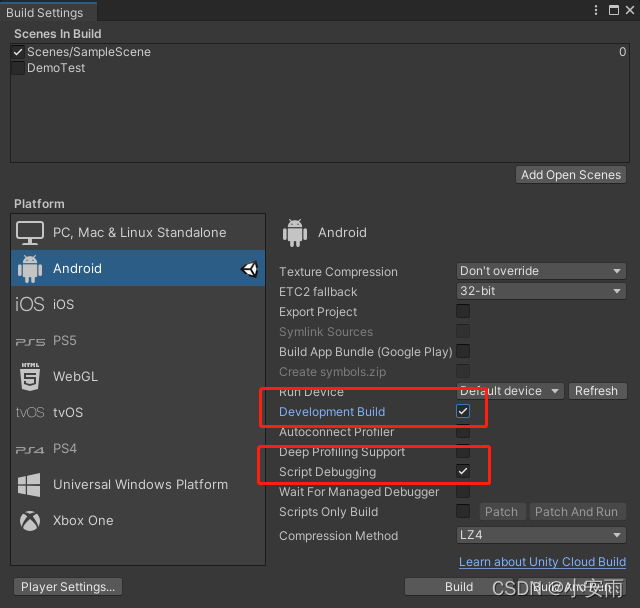Open Compression Method LZ4 dropdown
This screenshot has width=640, height=608.
click(x=541, y=535)
